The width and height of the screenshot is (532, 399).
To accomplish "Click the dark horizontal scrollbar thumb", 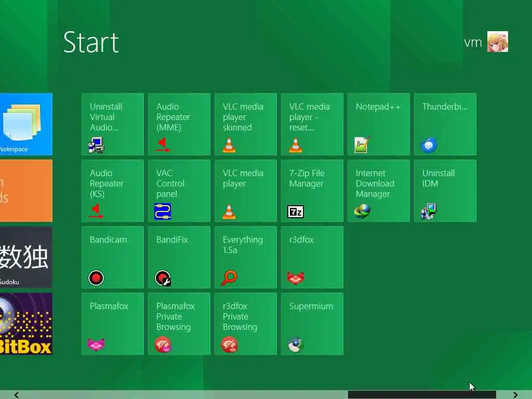I will tap(422, 395).
